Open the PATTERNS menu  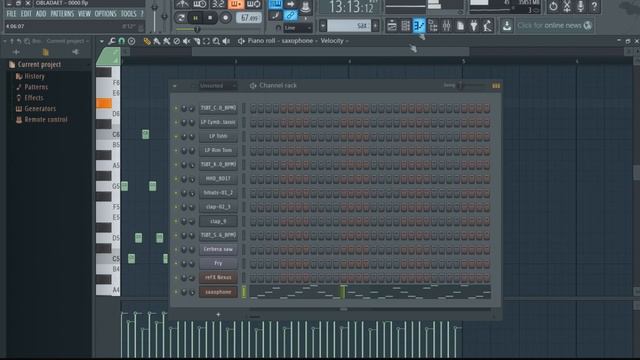tap(62, 14)
